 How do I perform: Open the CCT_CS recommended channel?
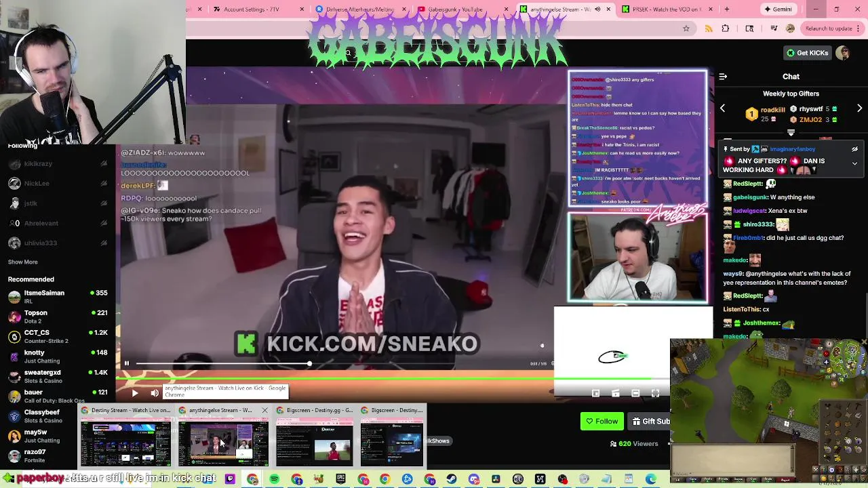point(58,336)
